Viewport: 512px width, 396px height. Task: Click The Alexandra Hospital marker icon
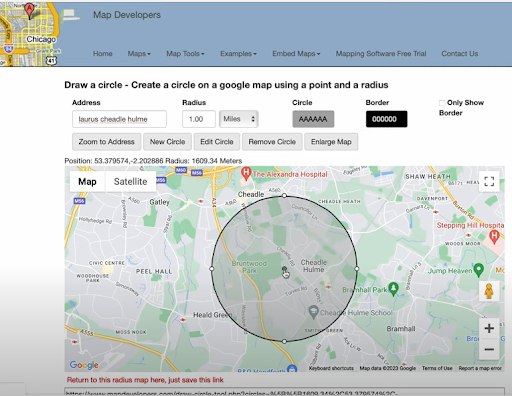point(246,174)
